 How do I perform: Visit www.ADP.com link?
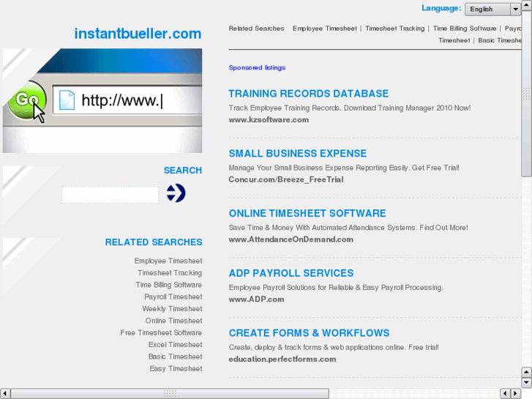coord(257,299)
